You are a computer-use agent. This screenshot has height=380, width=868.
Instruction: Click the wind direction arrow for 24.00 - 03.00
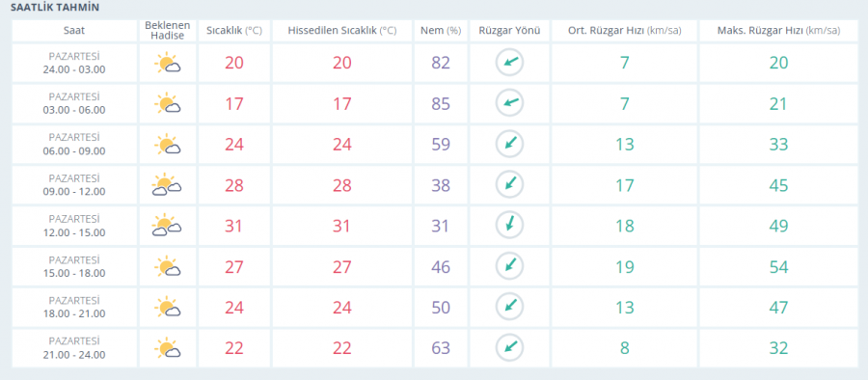(509, 63)
